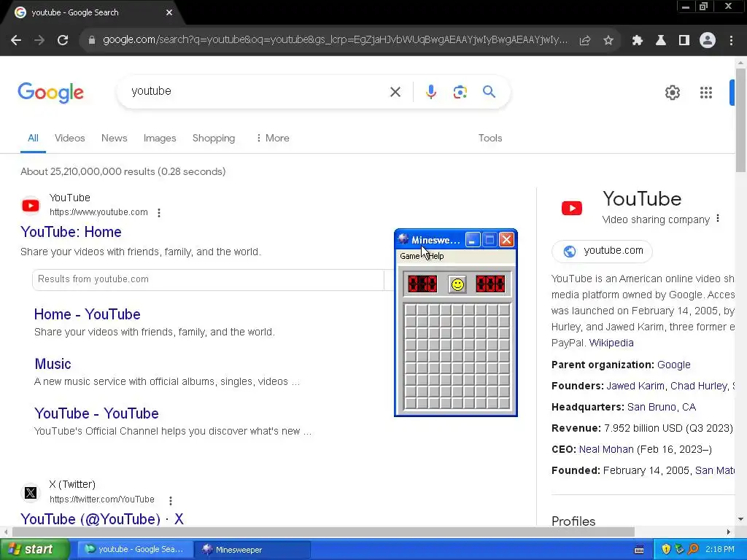Click the security shield tray icon
The image size is (747, 560).
tap(666, 550)
